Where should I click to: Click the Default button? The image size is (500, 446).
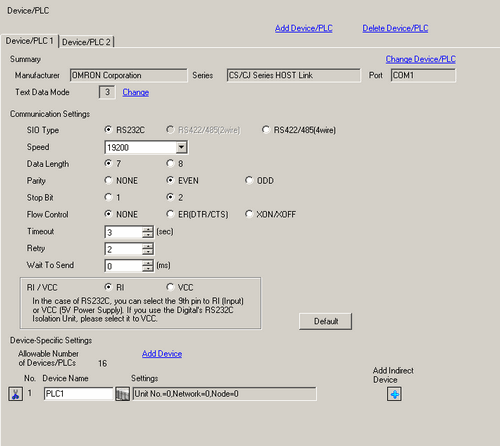tap(325, 321)
